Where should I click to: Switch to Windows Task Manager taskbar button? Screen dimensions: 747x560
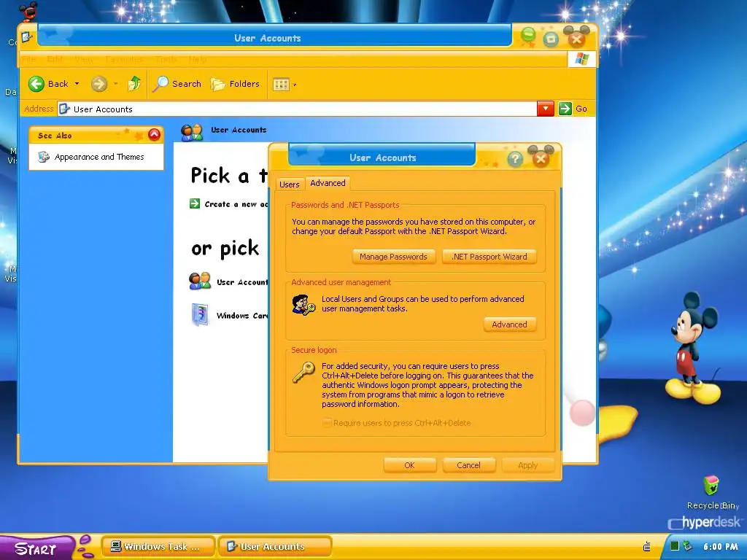(x=158, y=547)
